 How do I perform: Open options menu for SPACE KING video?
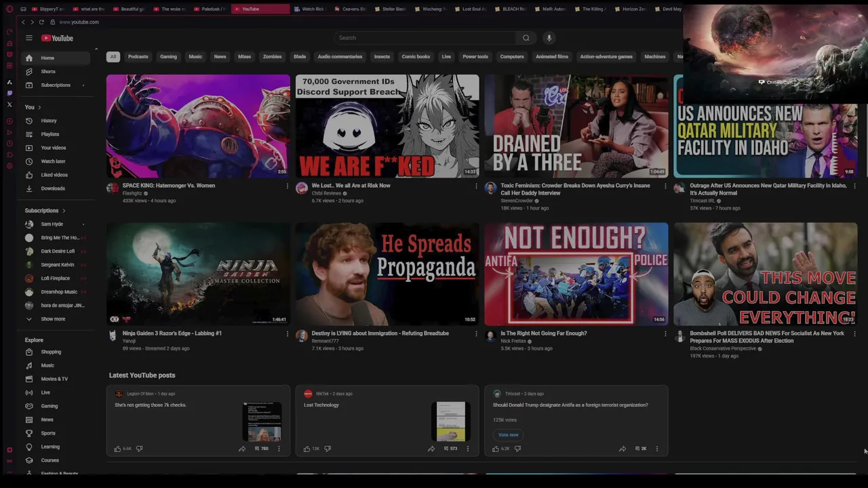[x=287, y=186]
